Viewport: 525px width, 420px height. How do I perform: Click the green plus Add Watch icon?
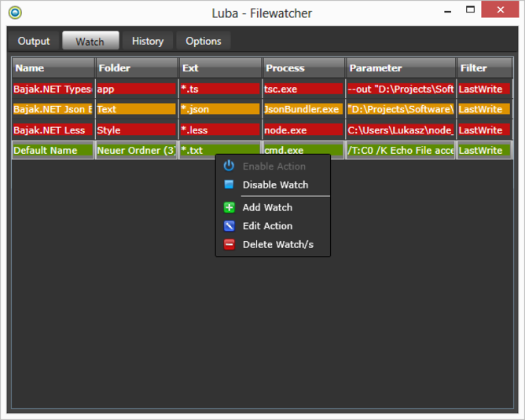tap(229, 207)
